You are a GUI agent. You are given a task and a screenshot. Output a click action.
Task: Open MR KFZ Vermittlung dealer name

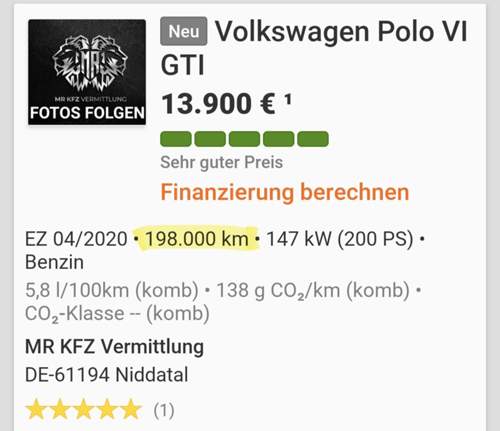point(115,347)
